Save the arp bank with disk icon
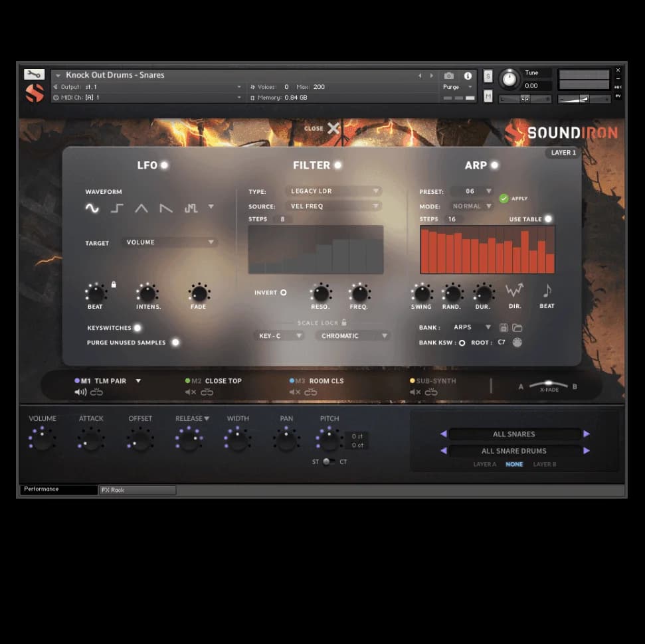Viewport: 645px width, 644px height. tap(504, 327)
